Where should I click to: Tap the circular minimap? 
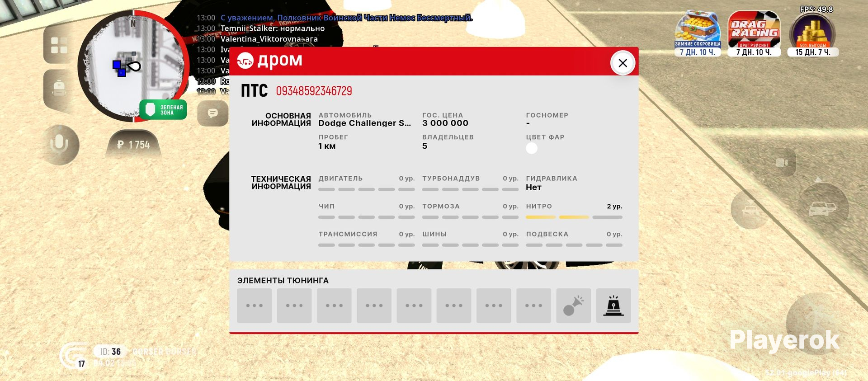tap(133, 66)
